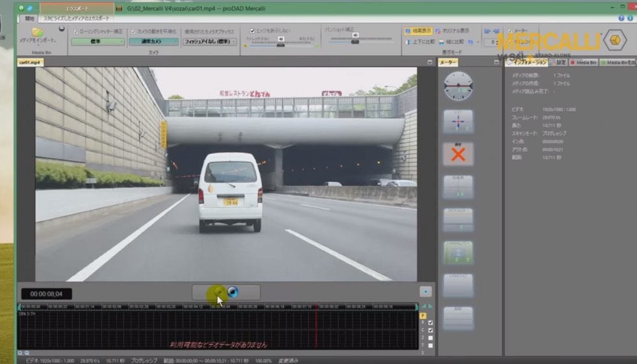637x364 pixels.
Task: Click the zoom-in magnifier below timeline
Action: (20, 353)
